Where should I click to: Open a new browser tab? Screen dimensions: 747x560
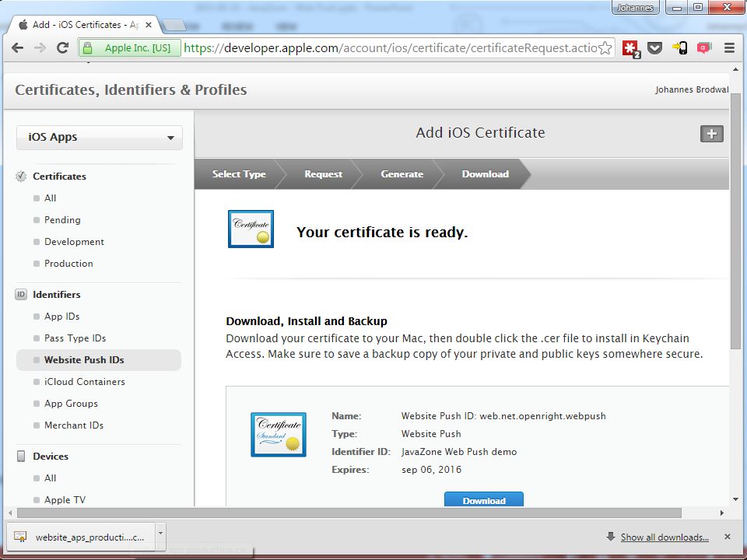(174, 25)
